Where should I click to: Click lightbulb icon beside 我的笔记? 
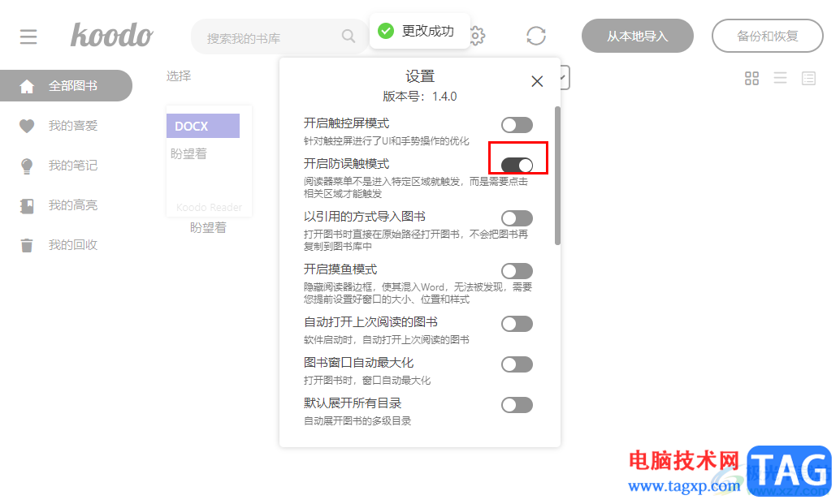pyautogui.click(x=26, y=166)
